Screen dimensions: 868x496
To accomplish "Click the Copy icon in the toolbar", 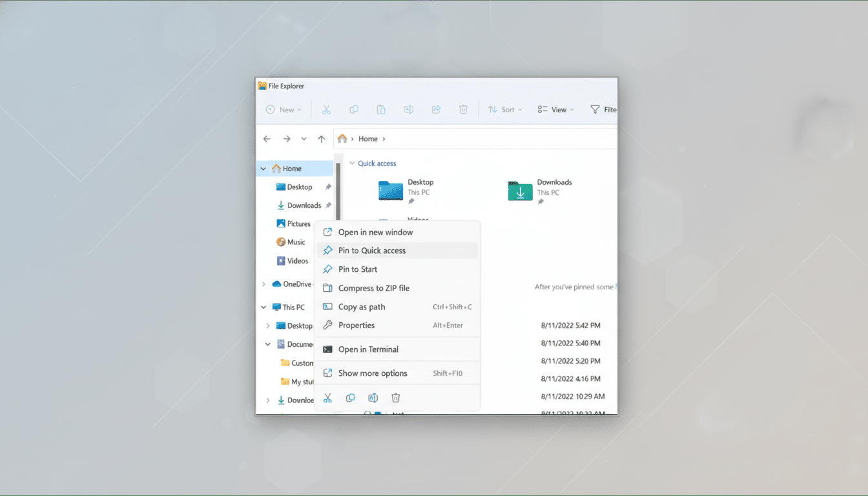I will pos(354,109).
